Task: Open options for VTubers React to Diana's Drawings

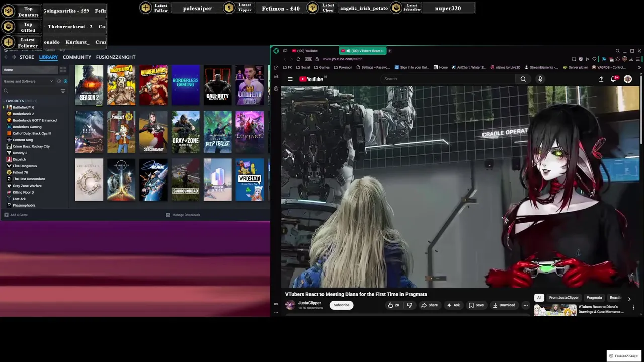Action: 633,308
